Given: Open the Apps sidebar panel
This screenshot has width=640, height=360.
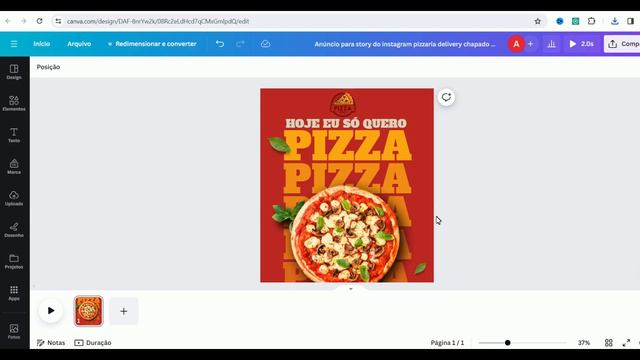Looking at the screenshot, I should tap(14, 293).
